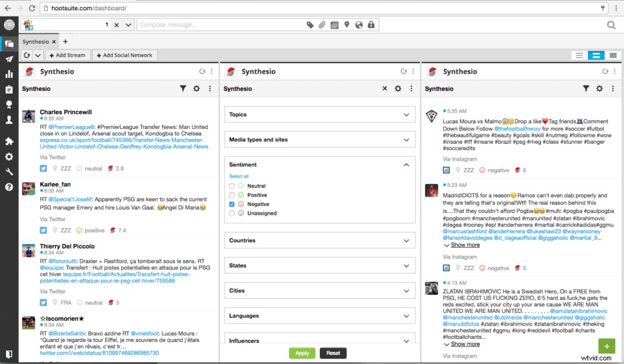
Task: Check the Unassigned sentiment option
Action: 232,213
